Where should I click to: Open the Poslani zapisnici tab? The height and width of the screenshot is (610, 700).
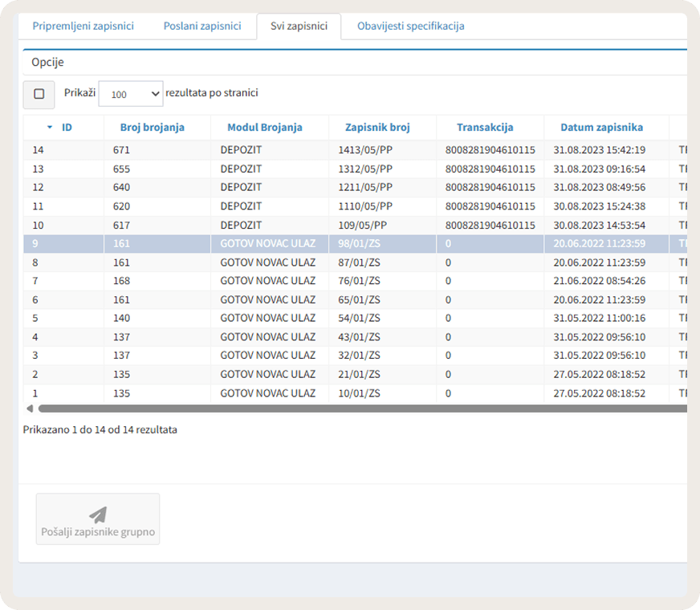[x=202, y=26]
